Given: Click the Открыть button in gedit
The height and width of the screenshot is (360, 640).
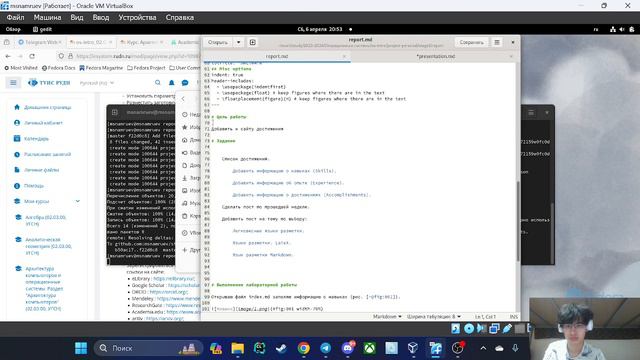Looking at the screenshot, I should point(218,42).
